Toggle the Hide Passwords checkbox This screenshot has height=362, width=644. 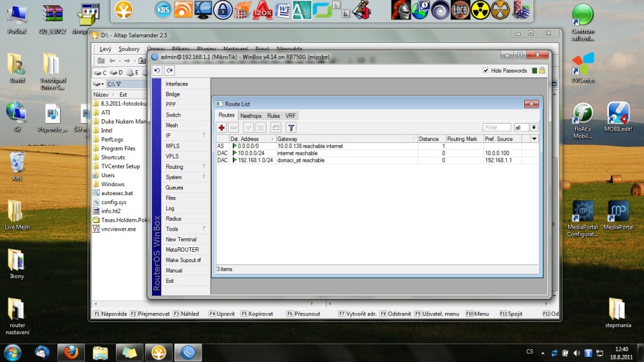(x=486, y=71)
